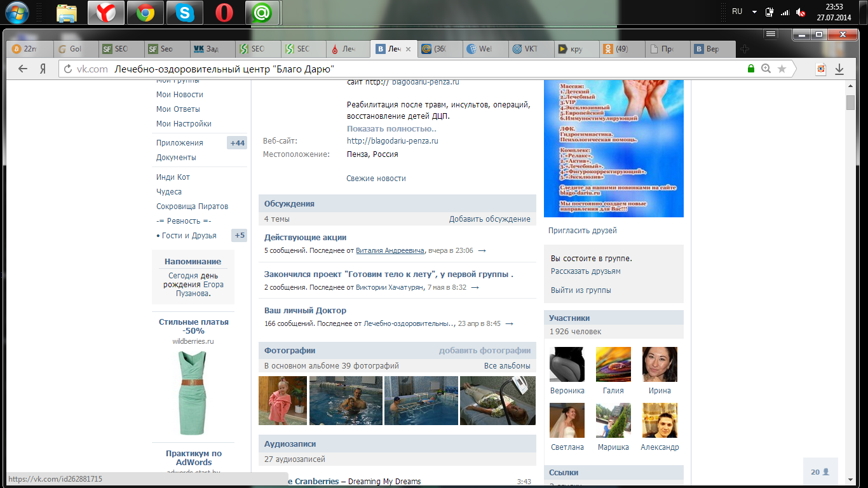Click the extension icon beside downloads
868x488 pixels.
(x=821, y=69)
